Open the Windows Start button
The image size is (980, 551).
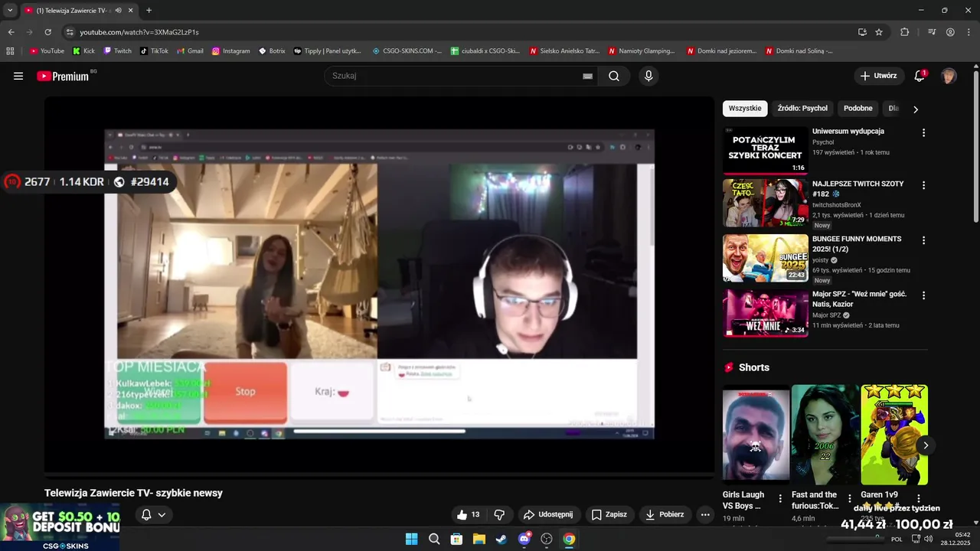[411, 539]
